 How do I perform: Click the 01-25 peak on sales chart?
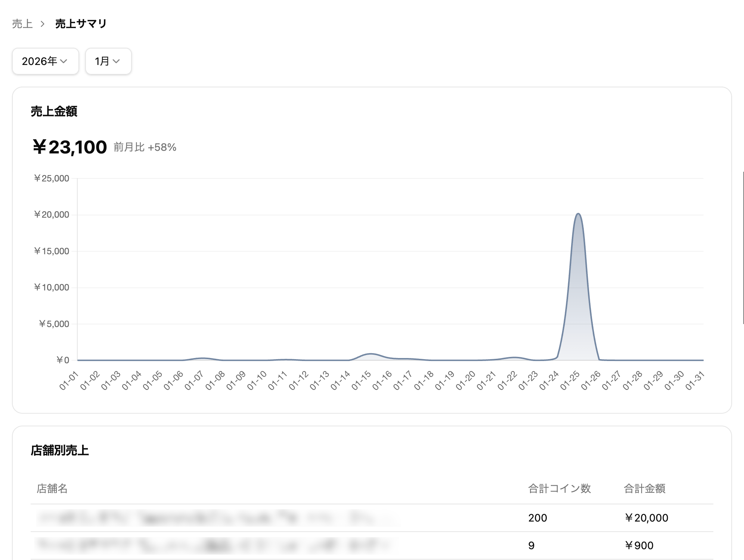point(578,215)
